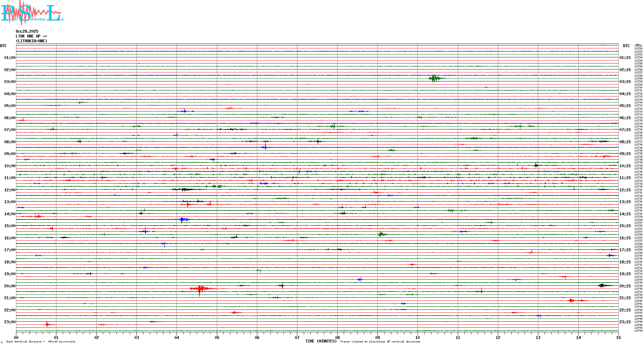Viewport: 644px width, 346px height.
Task: Click the PSL seismology lab logo
Action: click(32, 12)
